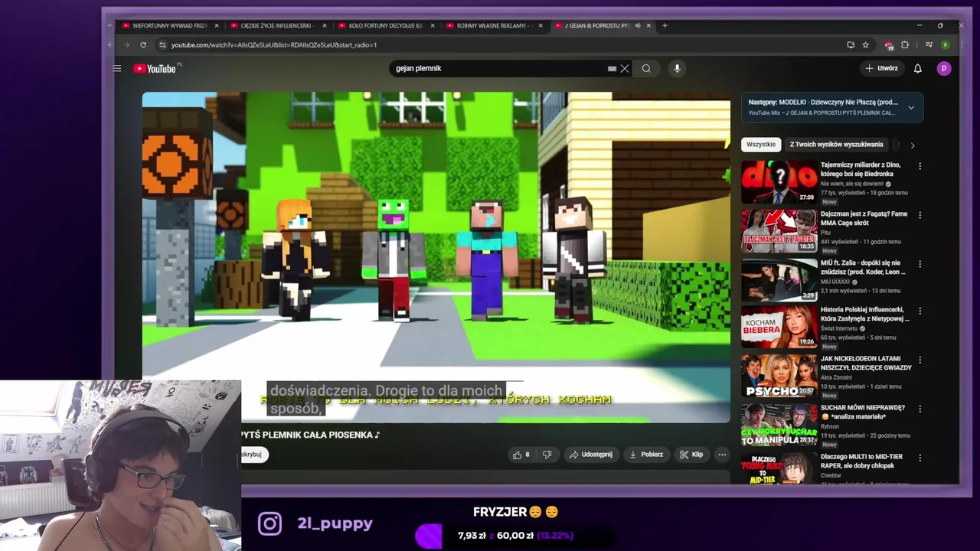Open Historia Polskiej Influencerki video title
Screen dimensions: 980x551
click(x=865, y=314)
